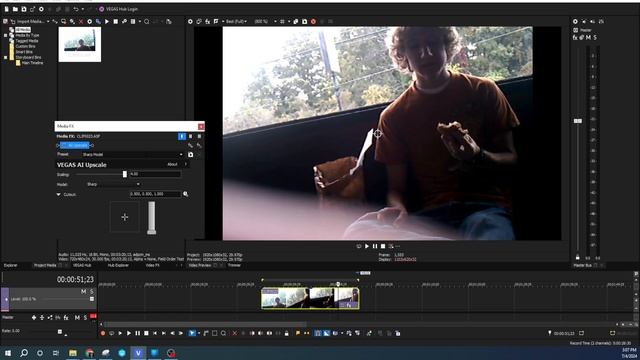
Task: Click the Scaling value field
Action: [155, 174]
